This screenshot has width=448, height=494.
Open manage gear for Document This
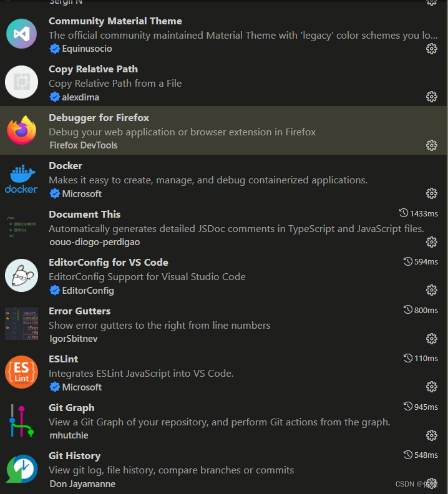point(431,242)
